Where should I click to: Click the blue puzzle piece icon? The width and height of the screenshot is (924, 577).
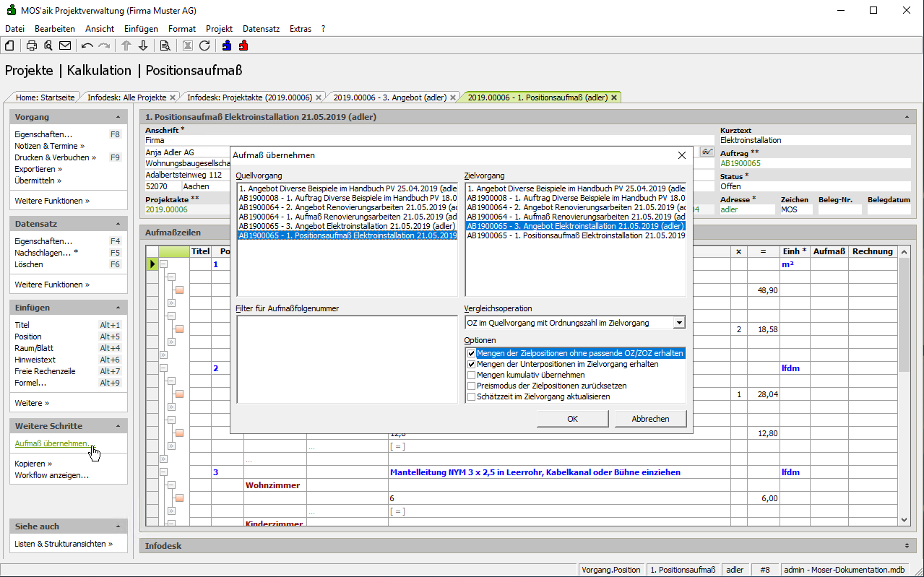(x=227, y=45)
